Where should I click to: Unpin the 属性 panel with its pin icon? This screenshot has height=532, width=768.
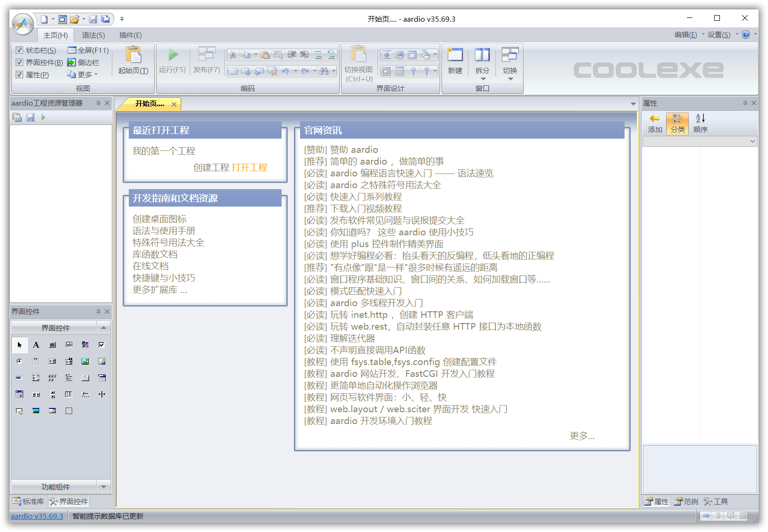coord(745,103)
